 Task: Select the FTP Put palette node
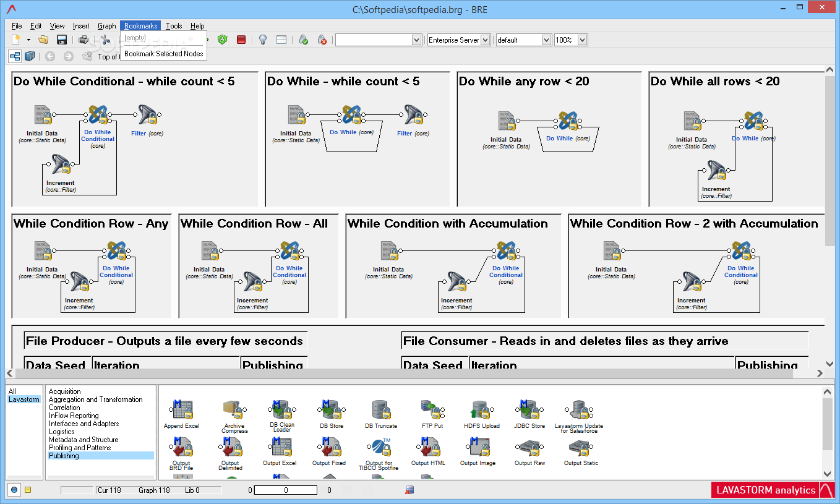click(432, 414)
